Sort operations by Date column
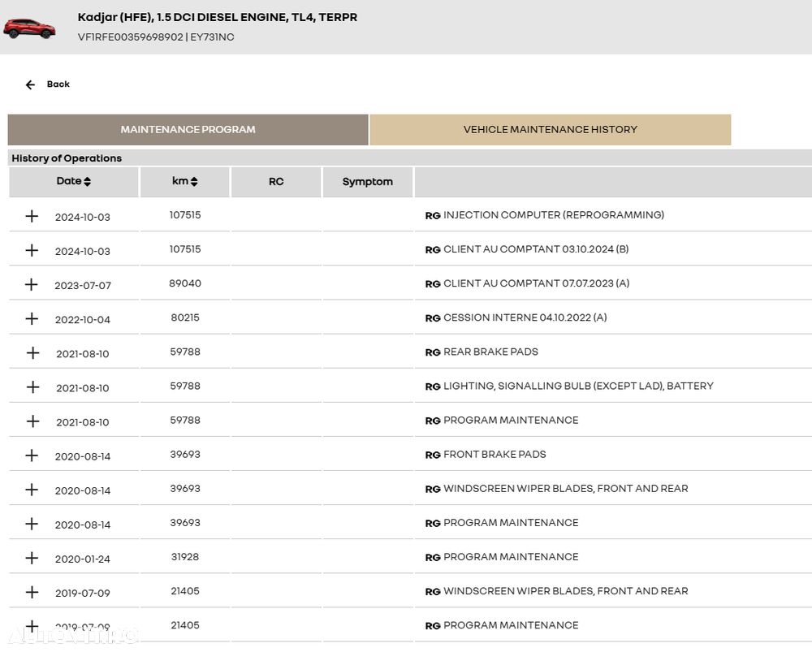Screen dimensions: 812x652 coord(74,181)
